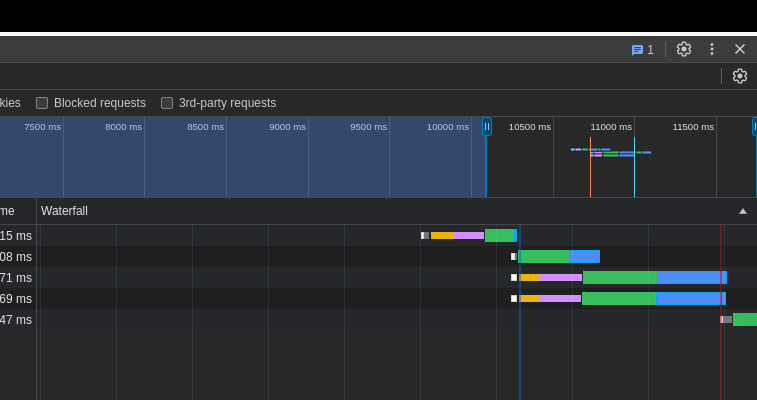Click the mini request bars in overview
Viewport: 757px width, 400px height.
[x=610, y=152]
